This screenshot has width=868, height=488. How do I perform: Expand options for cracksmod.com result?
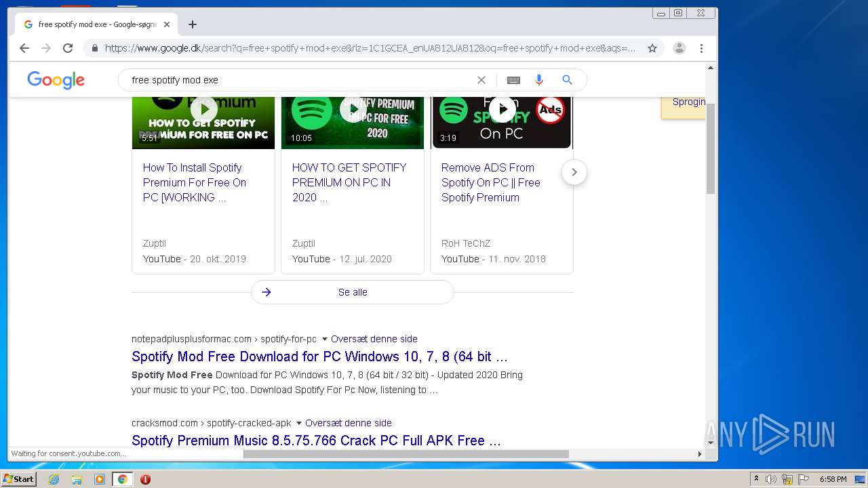pyautogui.click(x=298, y=423)
